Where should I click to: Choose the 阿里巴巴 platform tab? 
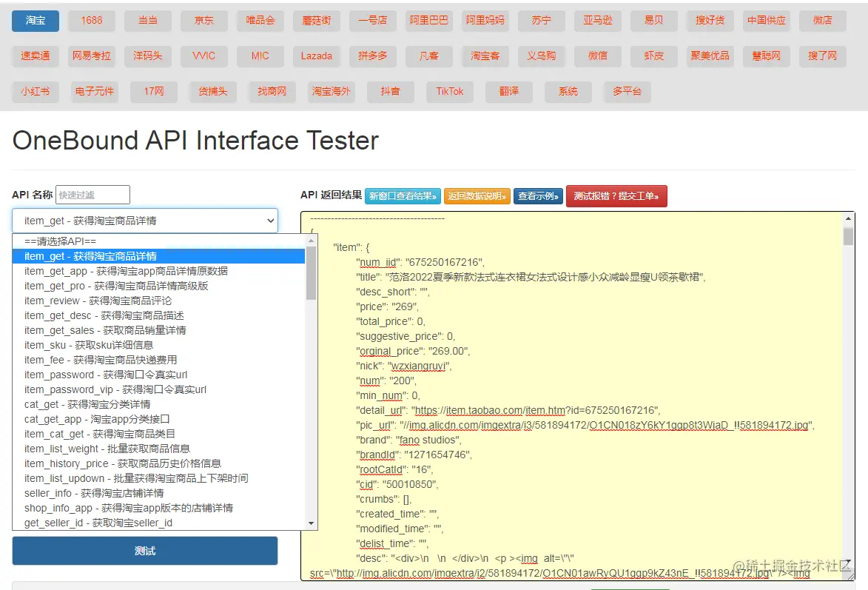coord(428,21)
